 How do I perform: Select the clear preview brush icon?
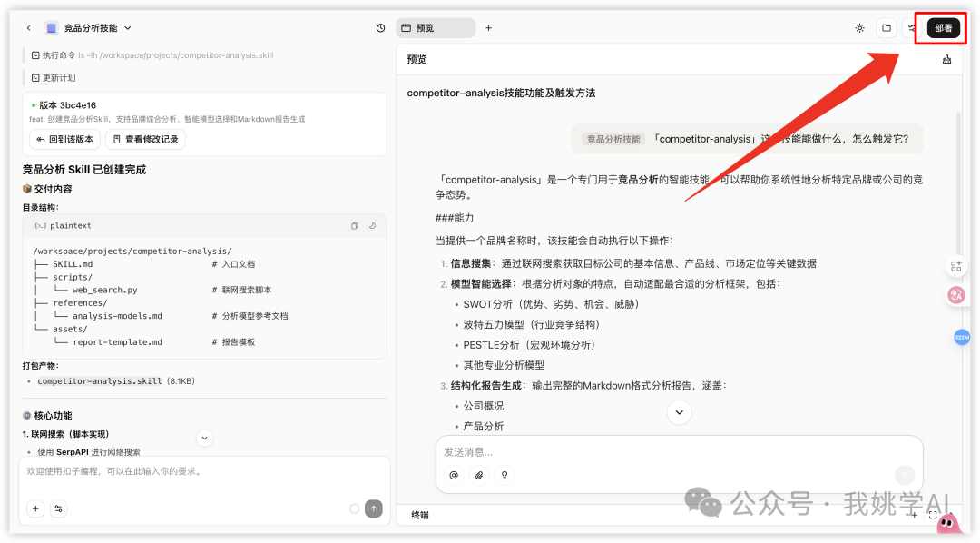946,59
